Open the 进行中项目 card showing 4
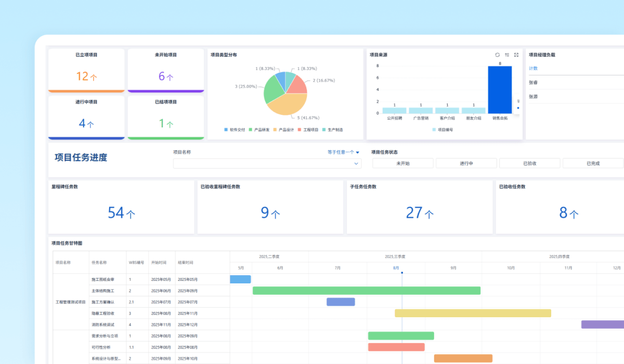The image size is (624, 364). click(86, 118)
